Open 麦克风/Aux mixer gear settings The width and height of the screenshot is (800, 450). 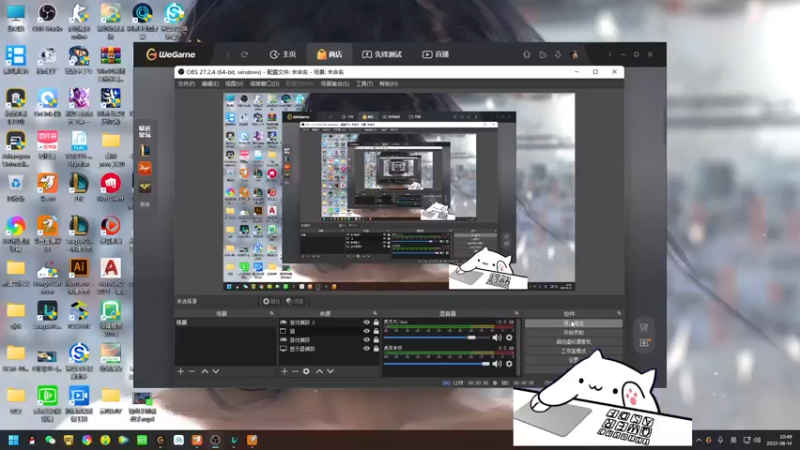pyautogui.click(x=509, y=337)
